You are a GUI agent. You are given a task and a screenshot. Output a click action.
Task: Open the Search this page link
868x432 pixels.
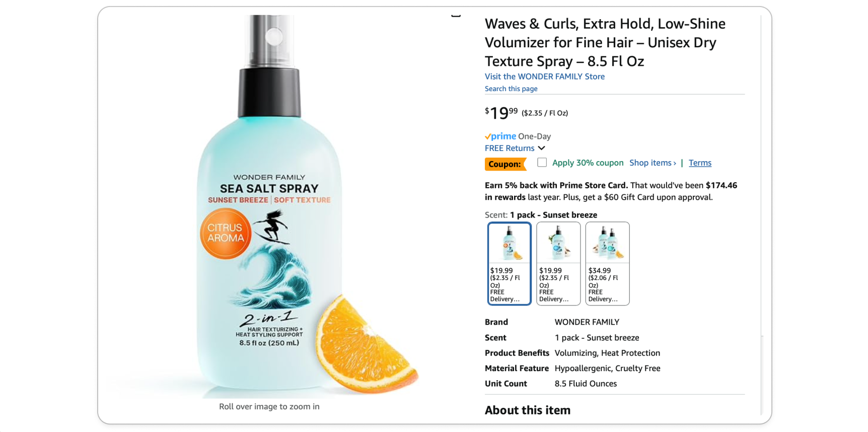(511, 89)
